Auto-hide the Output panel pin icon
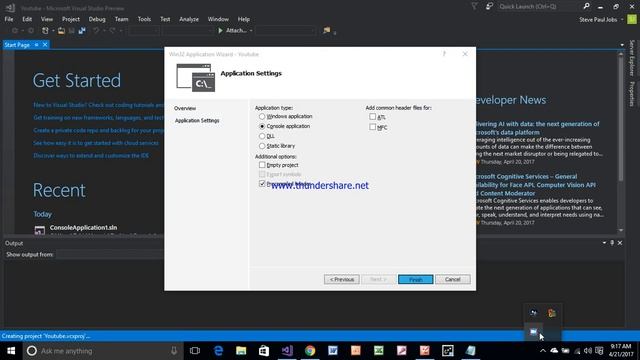The image size is (640, 360). point(612,243)
